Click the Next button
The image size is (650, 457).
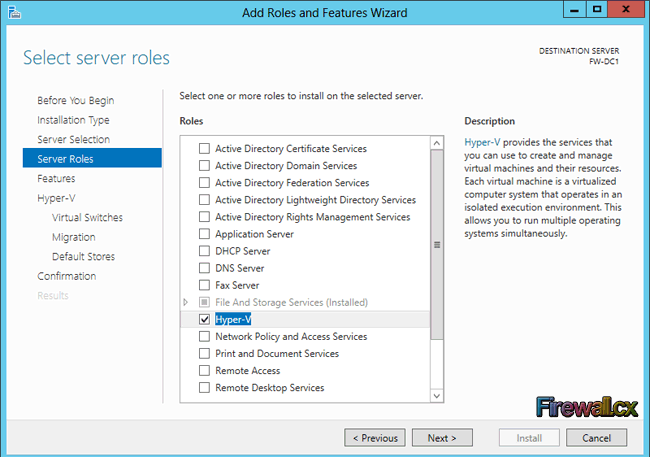tap(442, 438)
